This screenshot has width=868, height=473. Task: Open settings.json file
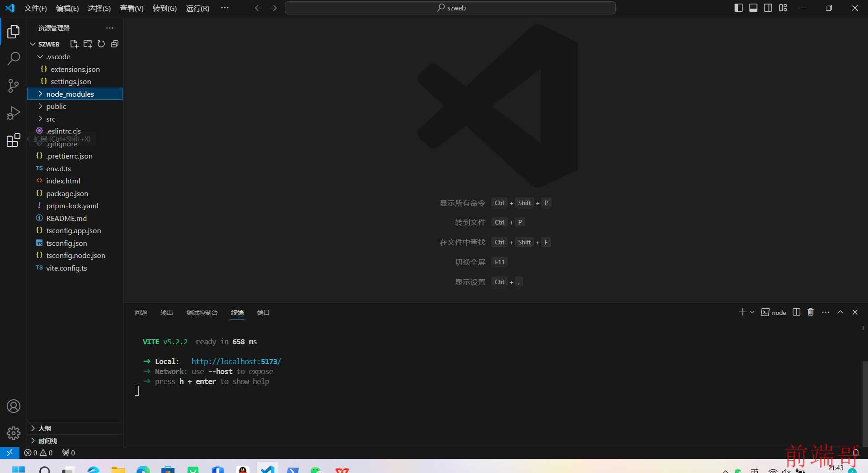(x=75, y=81)
